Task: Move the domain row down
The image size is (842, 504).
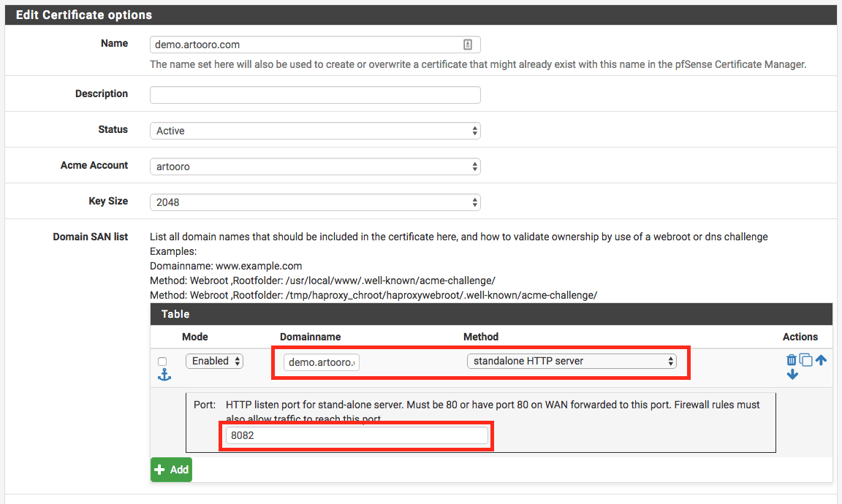Action: pos(792,375)
